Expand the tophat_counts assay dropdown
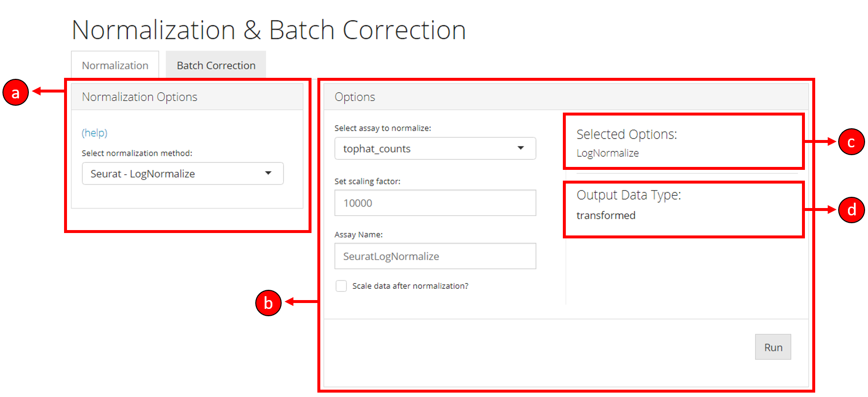Viewport: 868px width, 397px height. point(435,149)
